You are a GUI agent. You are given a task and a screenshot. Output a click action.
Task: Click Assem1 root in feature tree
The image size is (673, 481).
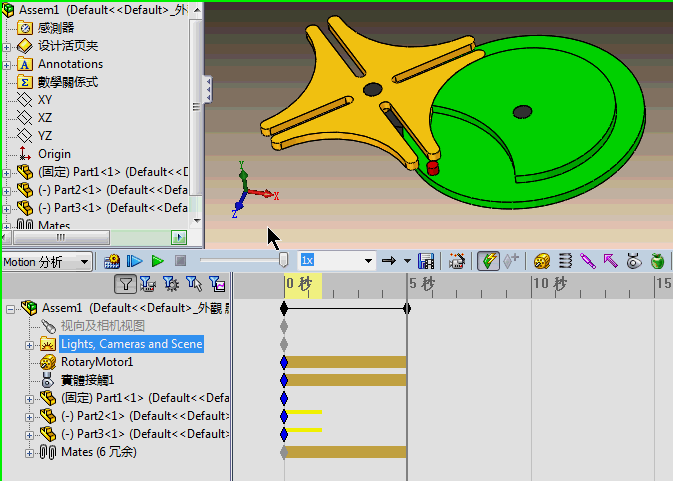point(103,10)
